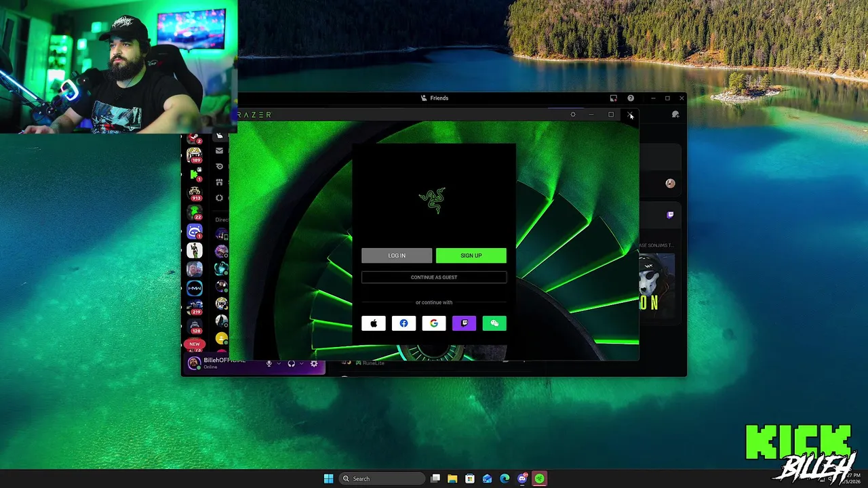Continue with Facebook sign-in
This screenshot has height=488, width=868.
(403, 323)
